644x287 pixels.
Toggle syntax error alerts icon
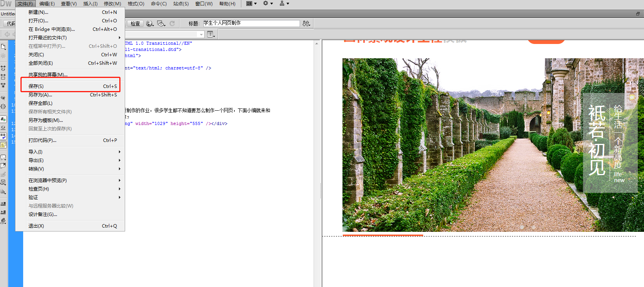click(x=3, y=145)
